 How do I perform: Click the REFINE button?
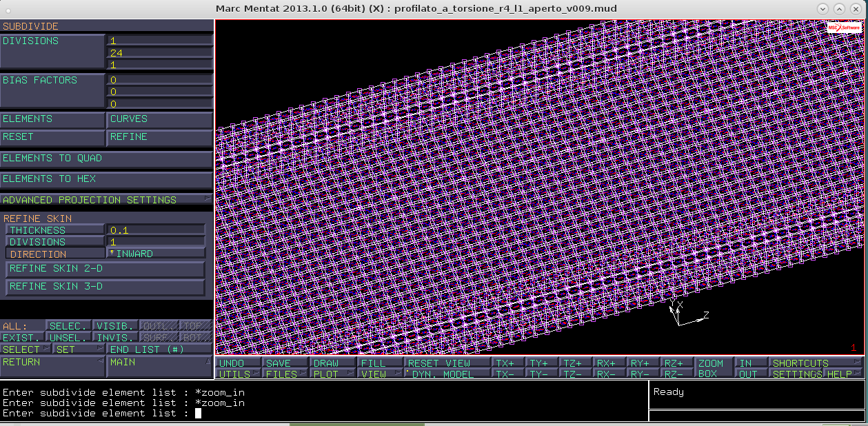click(x=160, y=137)
